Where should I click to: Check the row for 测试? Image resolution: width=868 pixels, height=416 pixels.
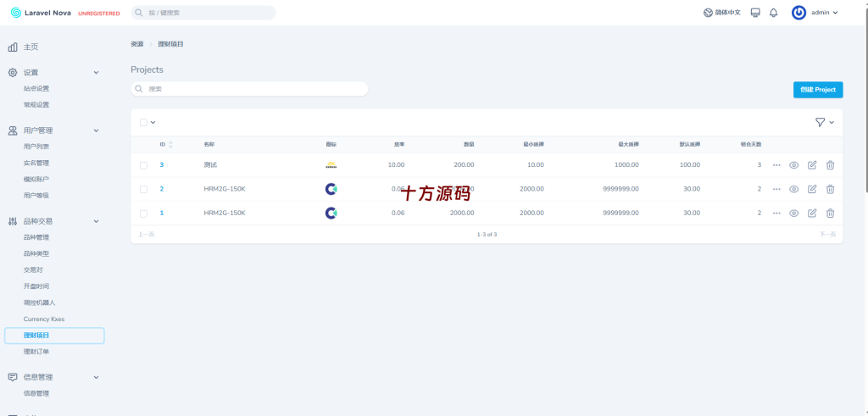[143, 165]
